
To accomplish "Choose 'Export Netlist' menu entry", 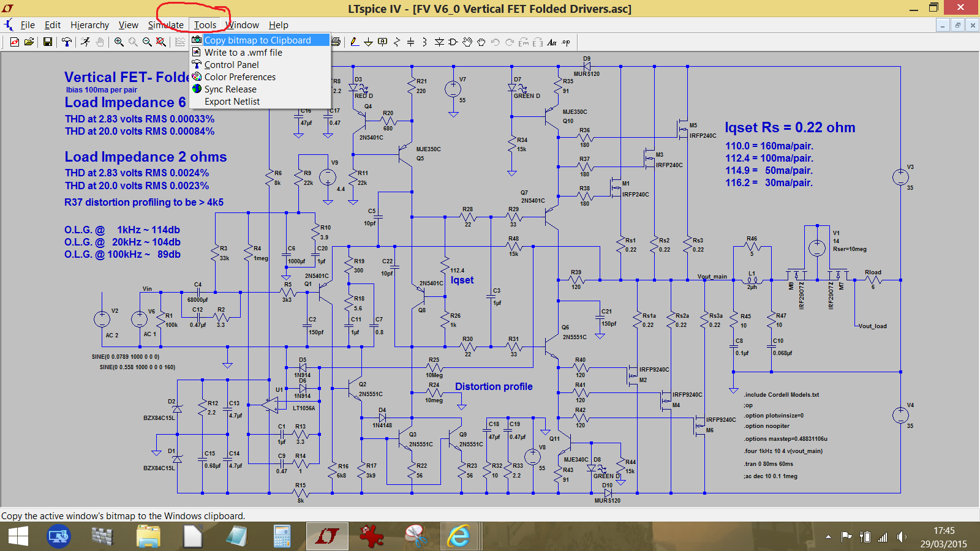I will click(260, 101).
